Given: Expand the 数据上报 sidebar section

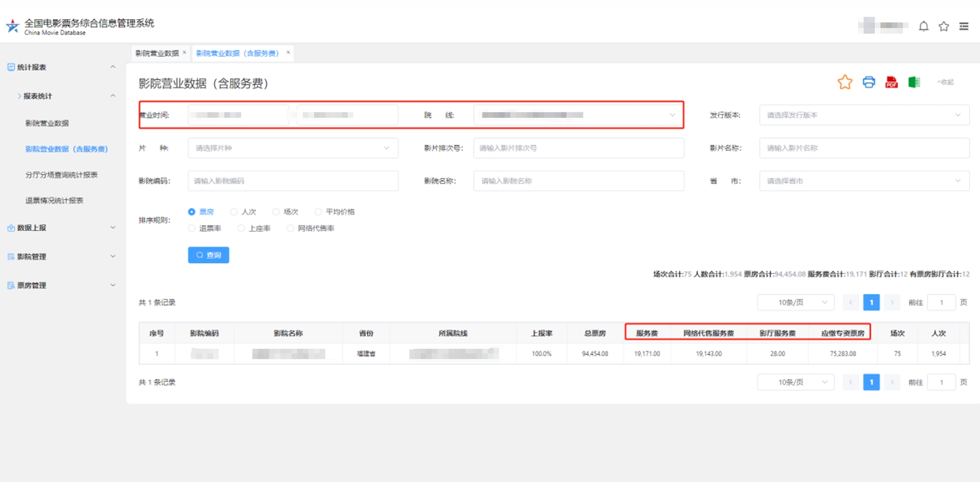Looking at the screenshot, I should [61, 228].
